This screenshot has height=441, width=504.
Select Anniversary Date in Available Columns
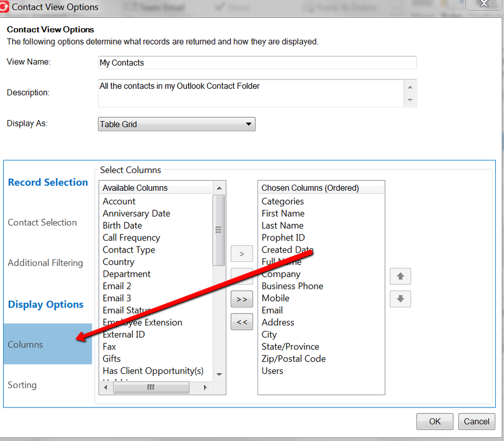(136, 213)
